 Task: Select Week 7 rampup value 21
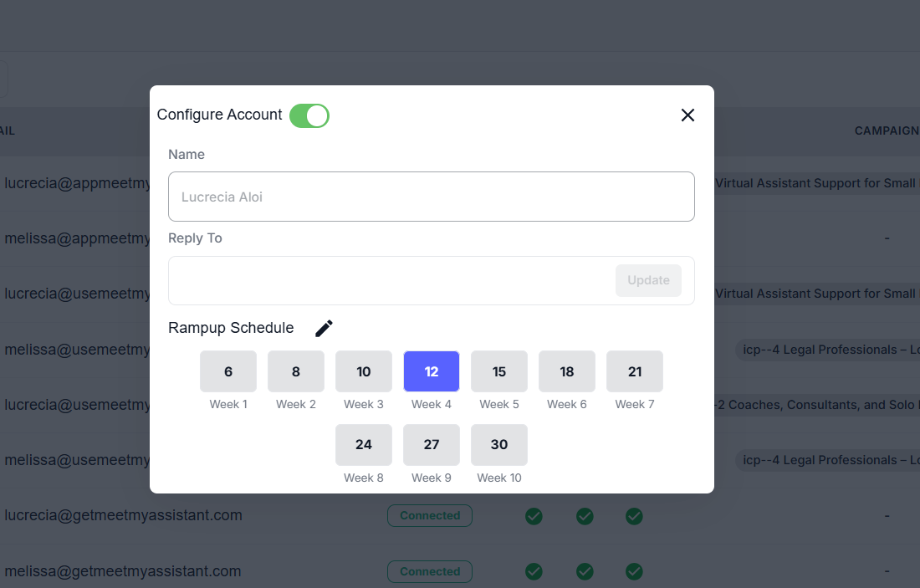click(635, 371)
